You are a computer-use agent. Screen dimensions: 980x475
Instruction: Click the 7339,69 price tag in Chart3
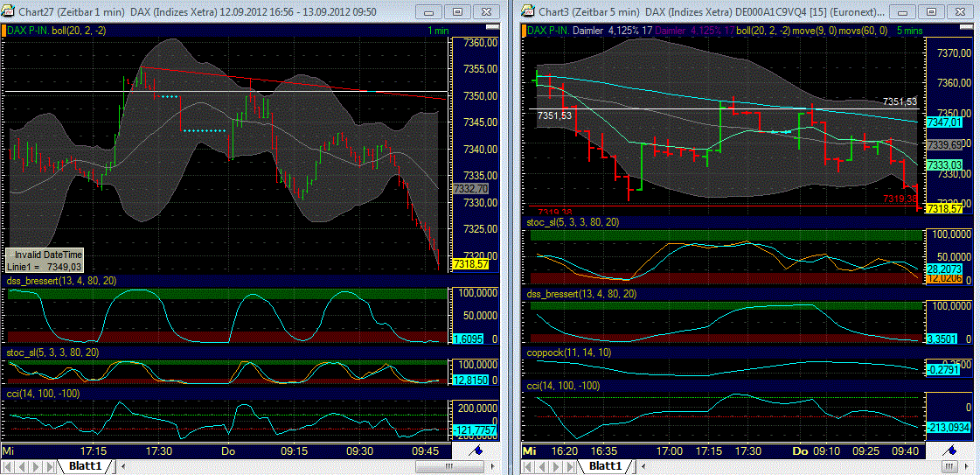pyautogui.click(x=944, y=144)
